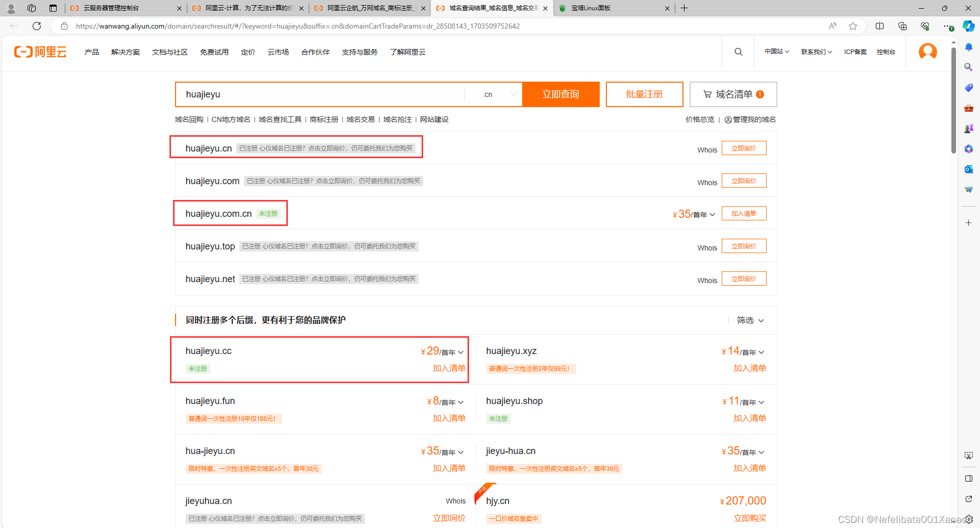Open the 免费试用 menu
This screenshot has width=980, height=528.
(214, 52)
